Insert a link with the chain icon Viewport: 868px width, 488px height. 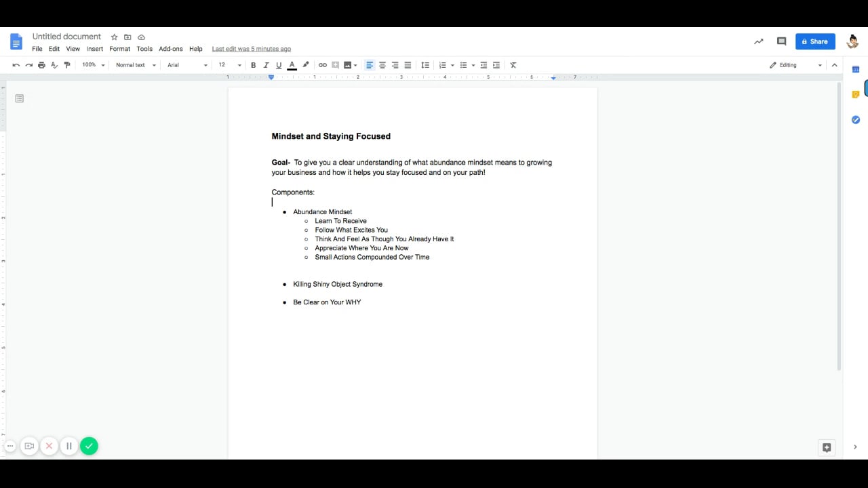point(323,65)
